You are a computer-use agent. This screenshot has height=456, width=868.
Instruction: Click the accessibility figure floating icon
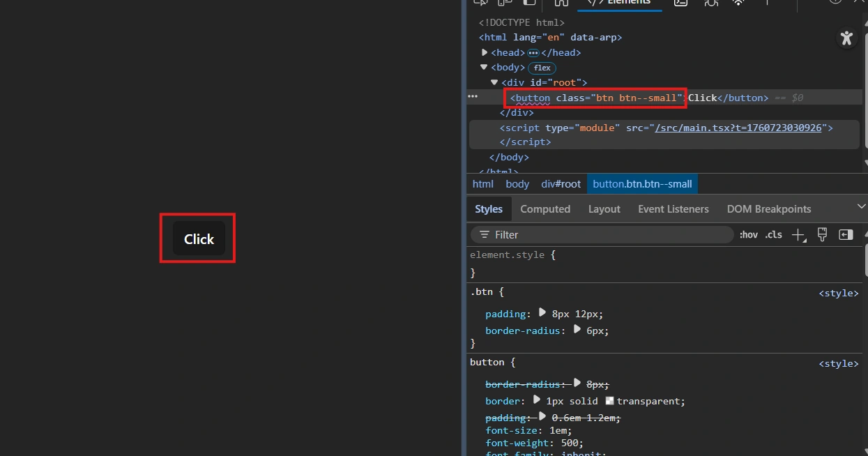pyautogui.click(x=846, y=38)
